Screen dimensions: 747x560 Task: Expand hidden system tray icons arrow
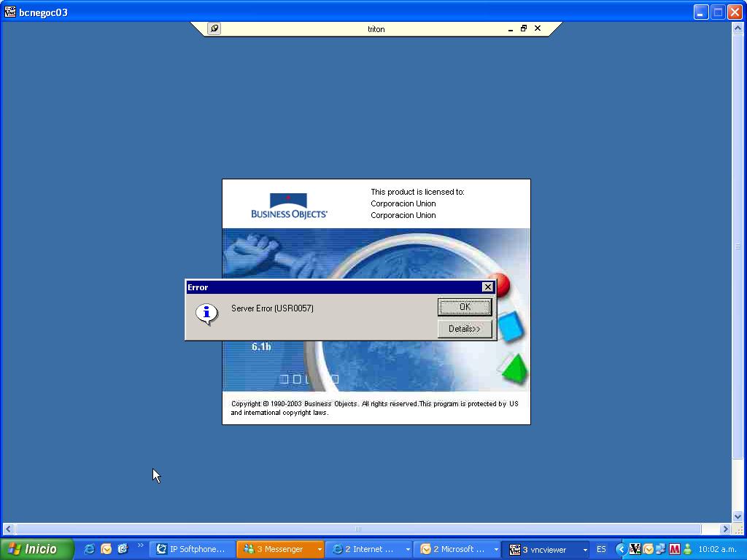620,550
